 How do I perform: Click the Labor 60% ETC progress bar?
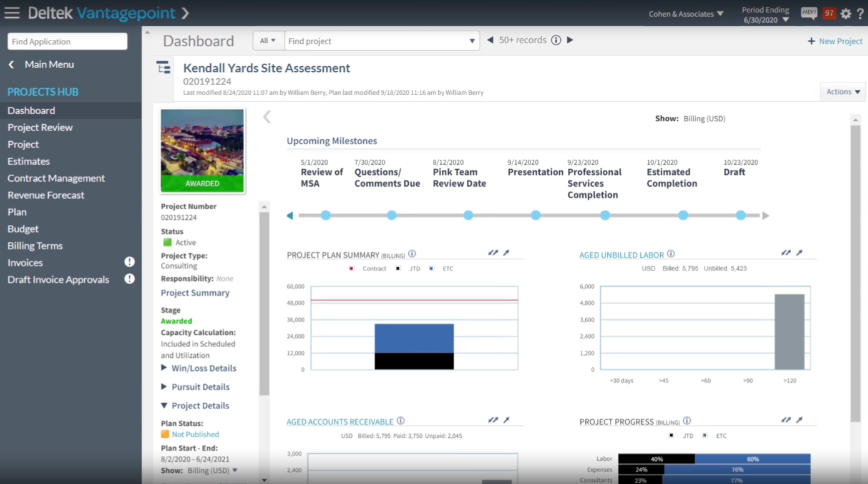(753, 459)
